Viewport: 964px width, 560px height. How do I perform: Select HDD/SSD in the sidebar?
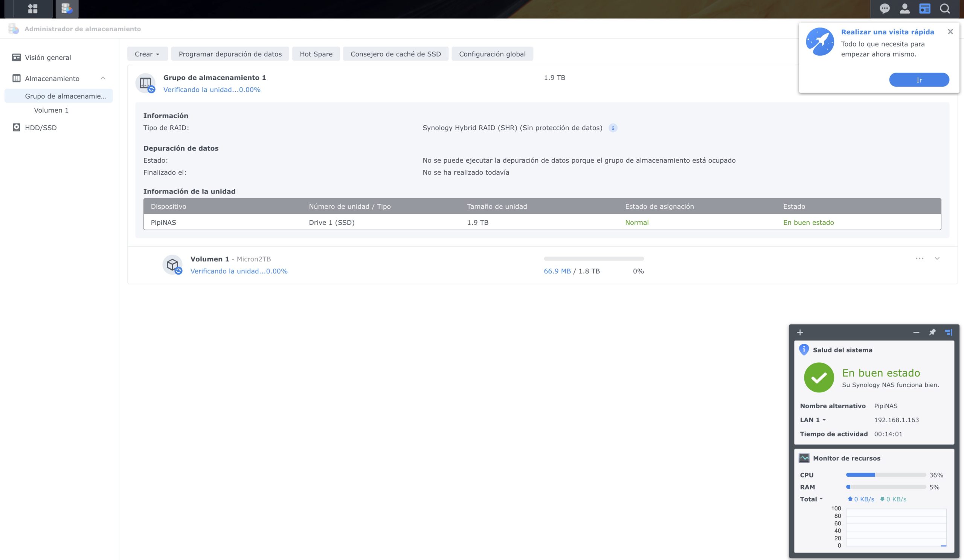click(x=41, y=128)
